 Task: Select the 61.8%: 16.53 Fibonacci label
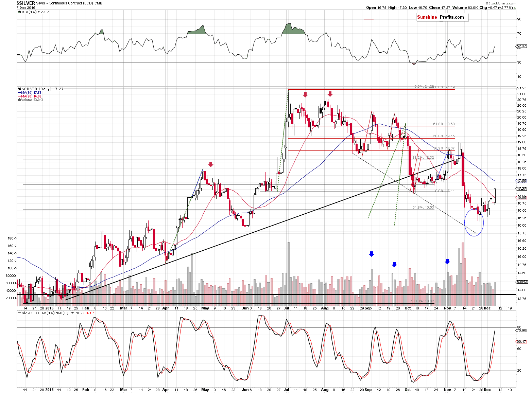coord(423,207)
